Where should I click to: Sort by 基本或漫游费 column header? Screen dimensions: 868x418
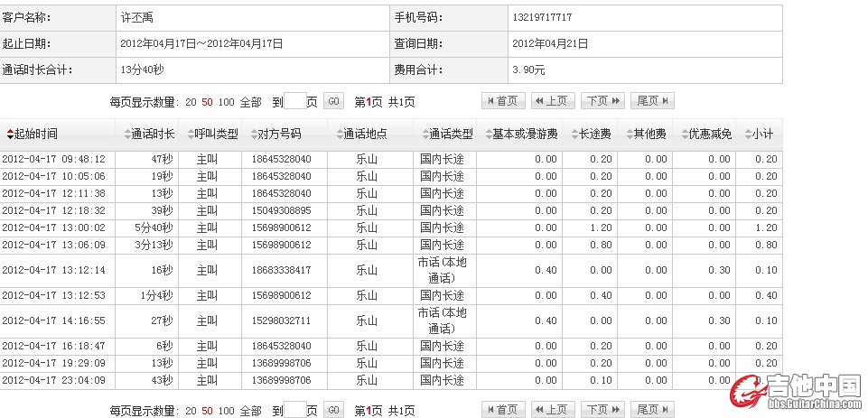524,134
